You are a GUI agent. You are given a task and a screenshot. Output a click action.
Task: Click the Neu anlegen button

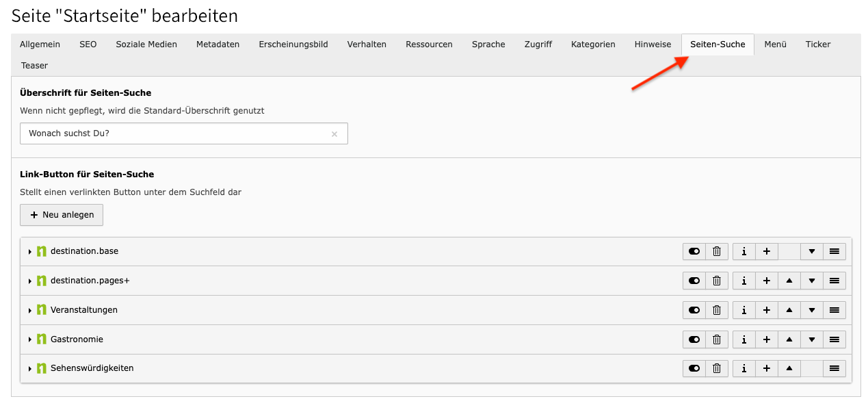click(x=62, y=215)
